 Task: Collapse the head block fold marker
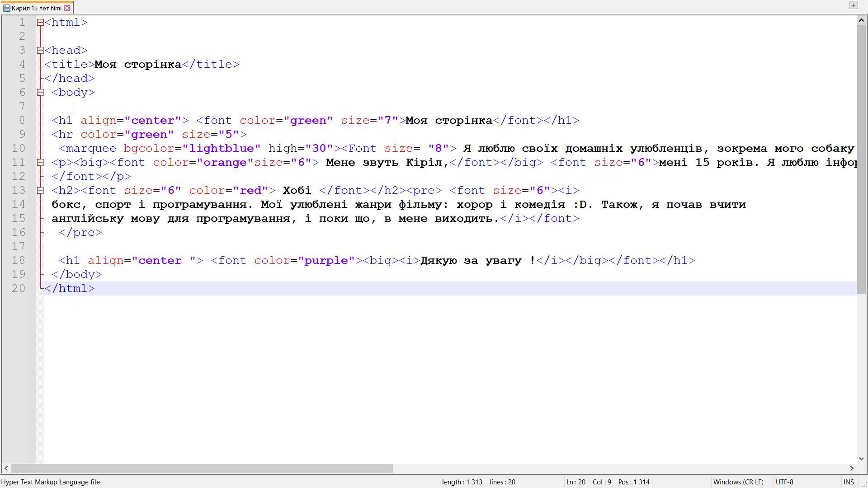(x=40, y=50)
